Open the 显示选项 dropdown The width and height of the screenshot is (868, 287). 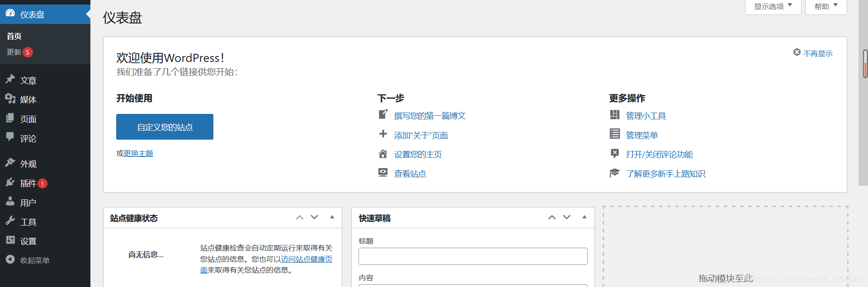click(x=773, y=7)
